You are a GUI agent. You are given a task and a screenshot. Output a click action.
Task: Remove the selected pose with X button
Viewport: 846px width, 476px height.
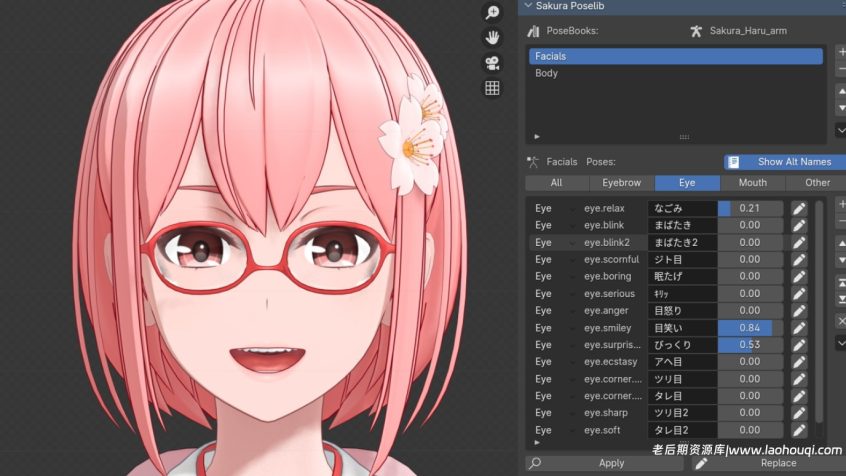[841, 321]
